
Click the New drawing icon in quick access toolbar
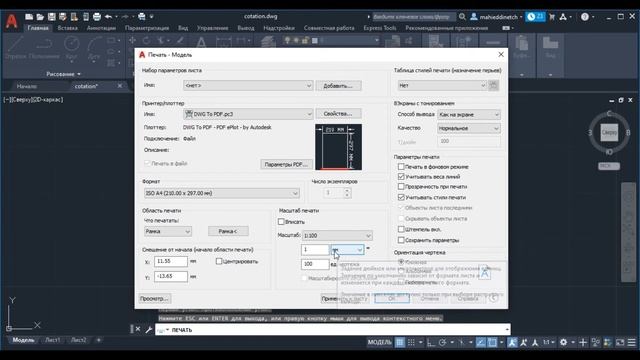coord(29,17)
